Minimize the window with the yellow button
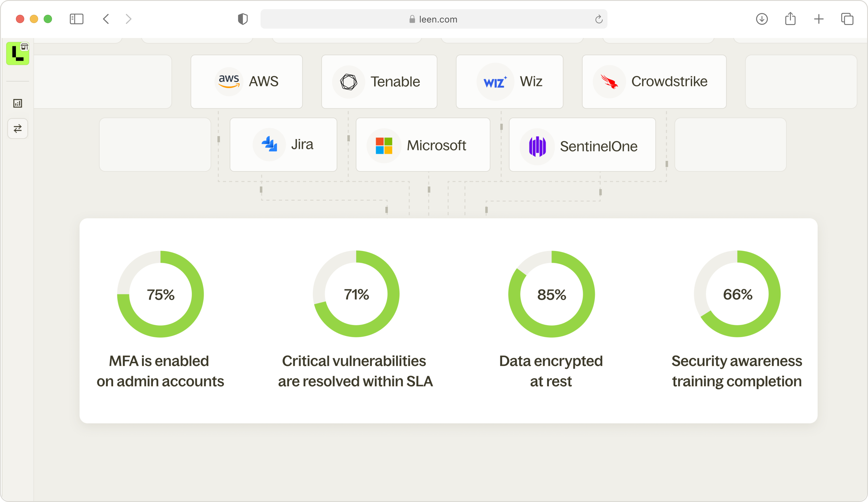Screen dimensions: 868x502 tap(34, 19)
